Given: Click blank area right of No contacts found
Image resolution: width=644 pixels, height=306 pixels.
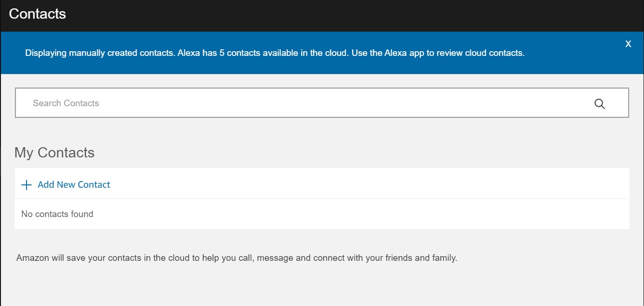Looking at the screenshot, I should 373,214.
